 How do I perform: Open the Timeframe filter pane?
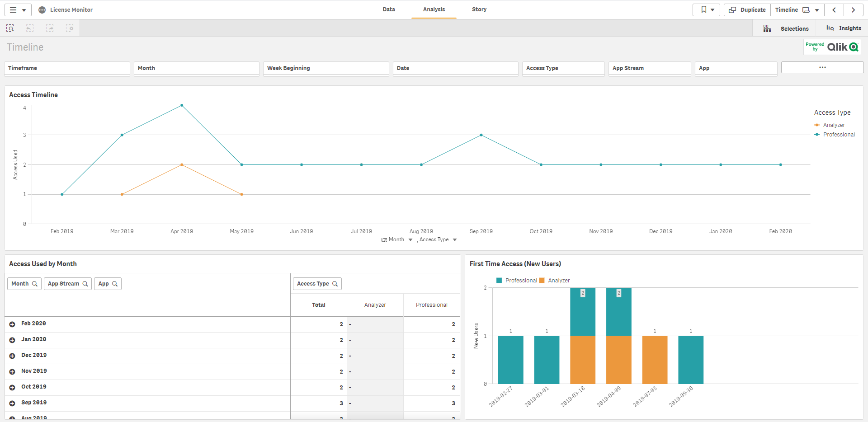(67, 68)
